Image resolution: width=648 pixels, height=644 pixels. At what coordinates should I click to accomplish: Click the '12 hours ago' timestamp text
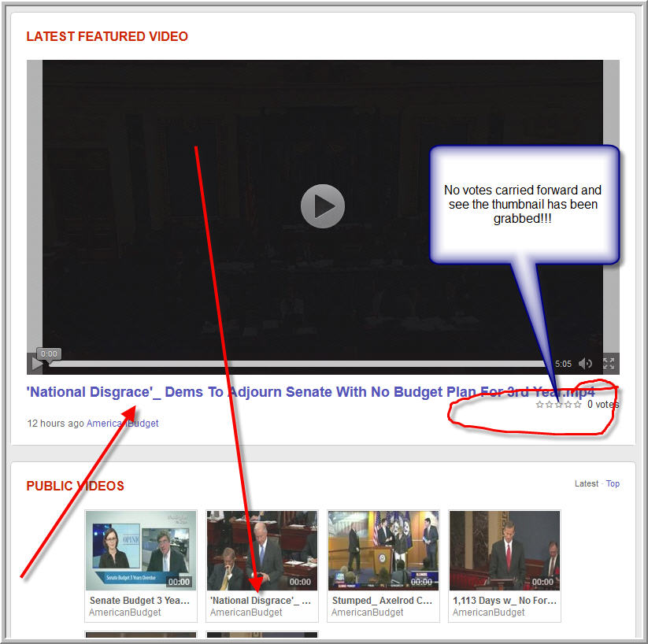(55, 424)
